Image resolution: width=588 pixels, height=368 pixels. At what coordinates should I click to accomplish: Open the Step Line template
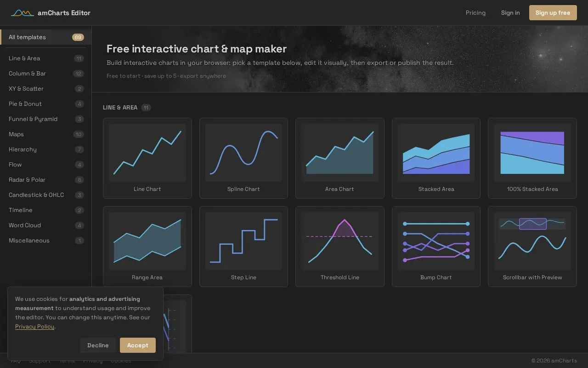click(243, 247)
